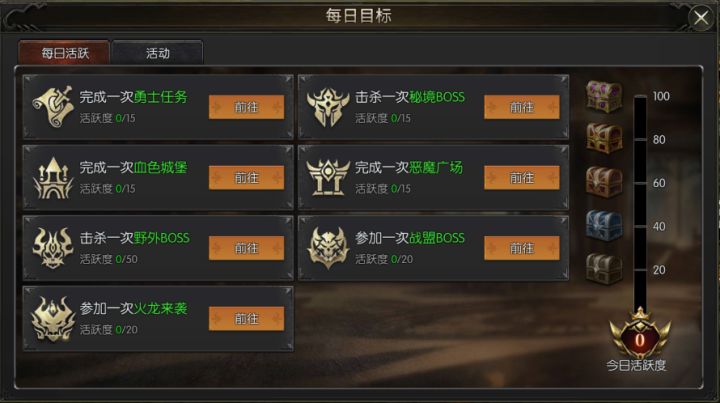Screen dimensions: 720x403
Task: Switch to the 活动 tab
Action: point(158,53)
